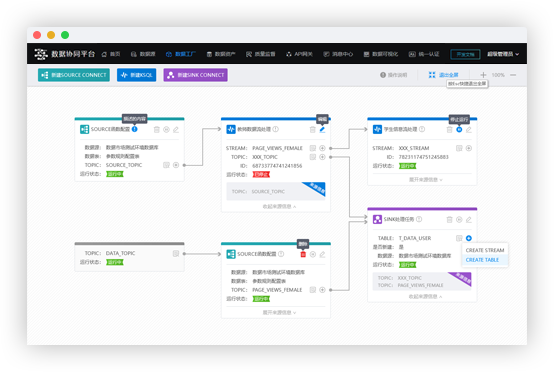Open the 超级管理员 user dropdown

tap(503, 54)
